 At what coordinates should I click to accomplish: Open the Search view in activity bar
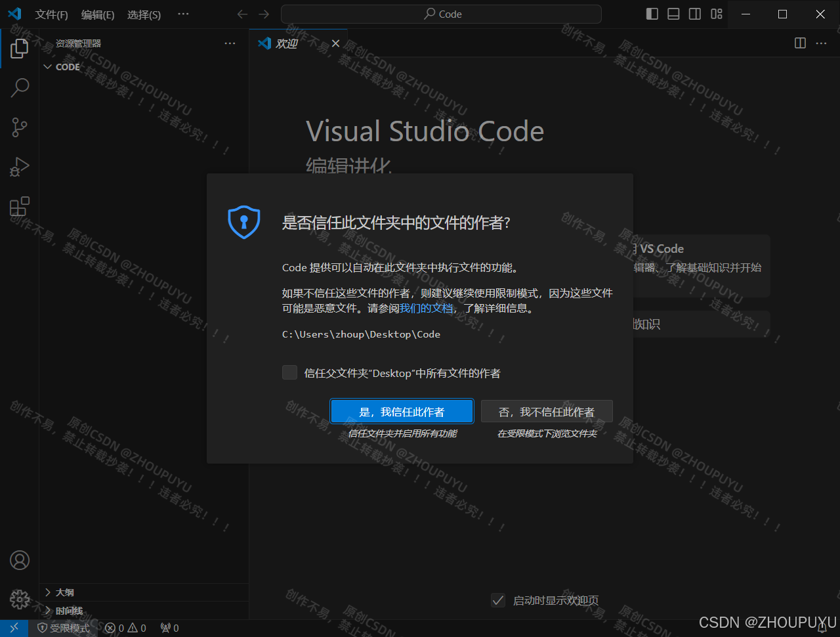pyautogui.click(x=20, y=87)
